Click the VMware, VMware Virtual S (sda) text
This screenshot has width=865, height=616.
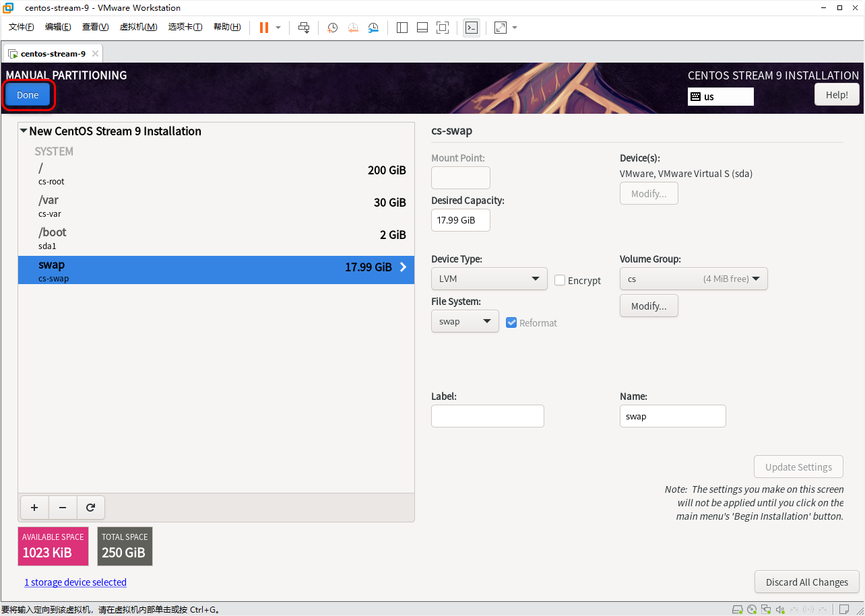[x=686, y=174]
